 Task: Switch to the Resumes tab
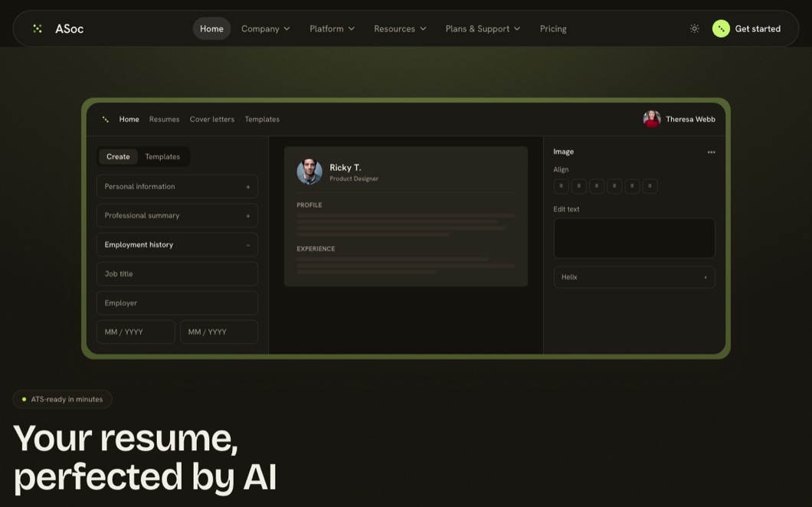164,119
